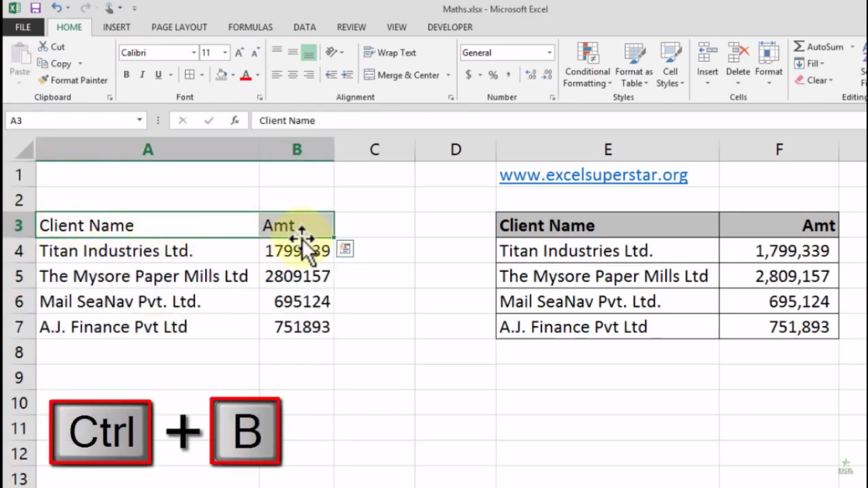Click the Cut scissors icon
This screenshot has width=868, height=488.
(x=43, y=47)
